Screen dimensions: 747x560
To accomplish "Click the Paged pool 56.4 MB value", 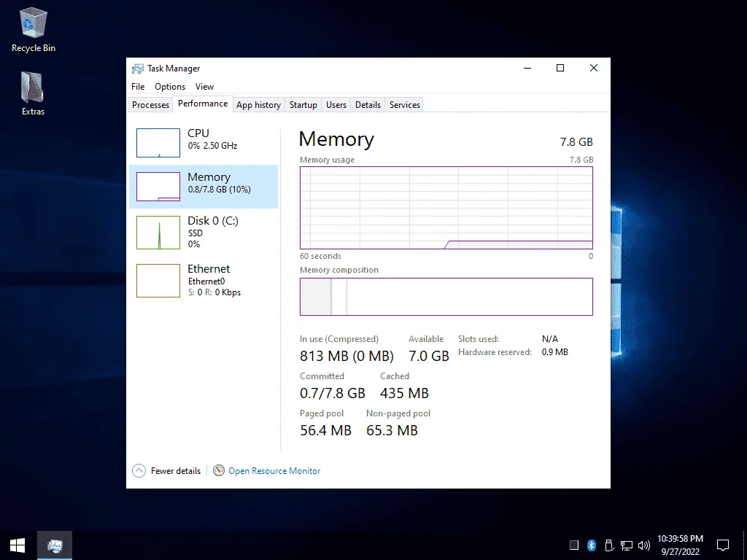I will pos(325,430).
